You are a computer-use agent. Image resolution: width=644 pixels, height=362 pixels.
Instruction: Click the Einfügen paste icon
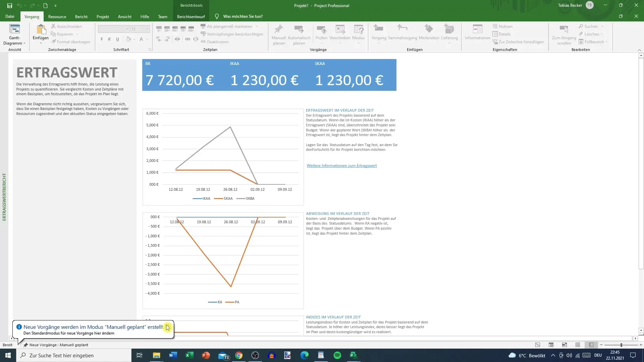click(x=41, y=29)
